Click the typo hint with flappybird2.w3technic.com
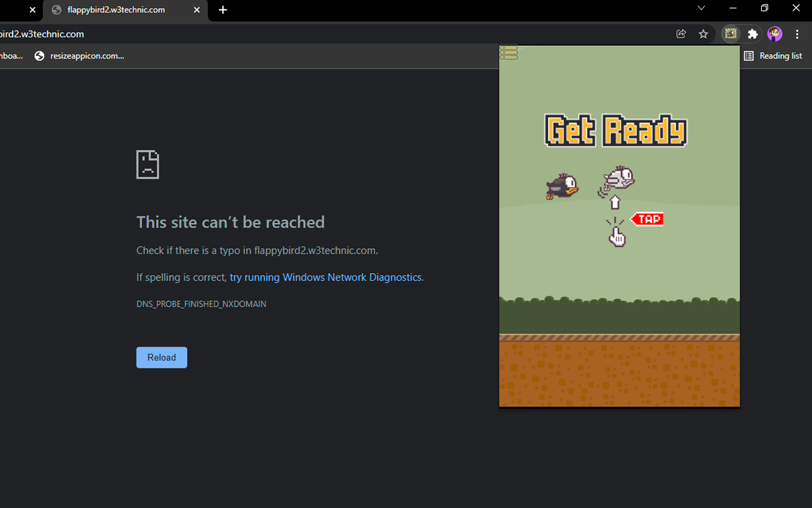The width and height of the screenshot is (812, 508). click(257, 251)
